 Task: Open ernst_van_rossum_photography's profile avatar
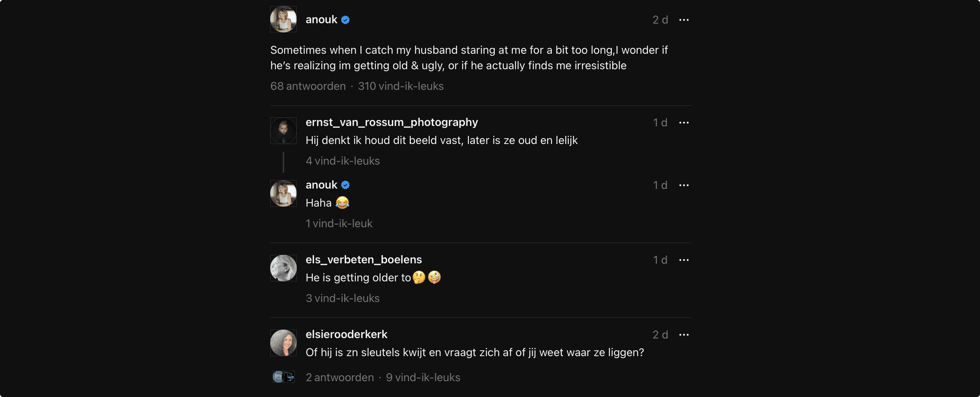click(283, 131)
